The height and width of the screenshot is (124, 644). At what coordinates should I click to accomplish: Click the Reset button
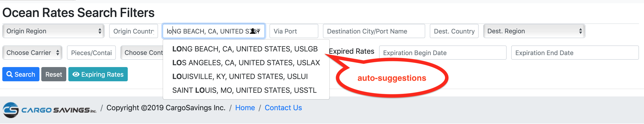[54, 74]
